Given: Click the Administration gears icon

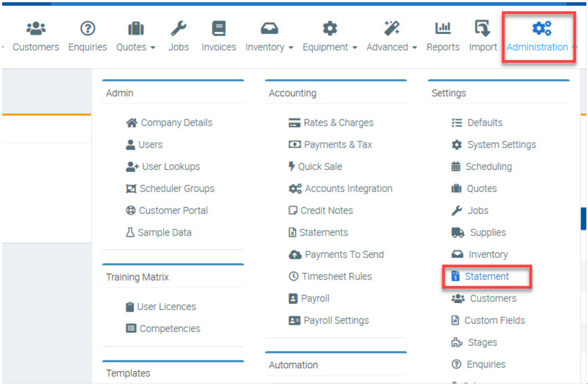Looking at the screenshot, I should pyautogui.click(x=541, y=28).
